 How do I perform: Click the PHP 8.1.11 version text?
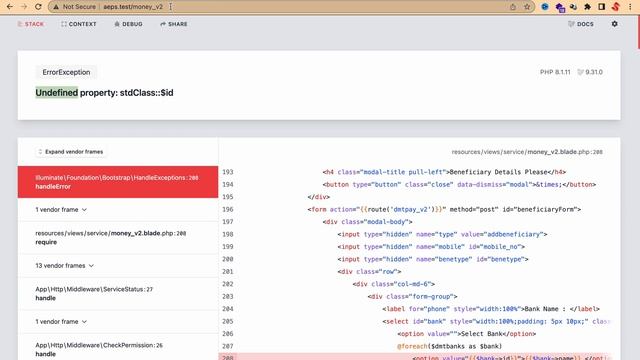click(555, 72)
